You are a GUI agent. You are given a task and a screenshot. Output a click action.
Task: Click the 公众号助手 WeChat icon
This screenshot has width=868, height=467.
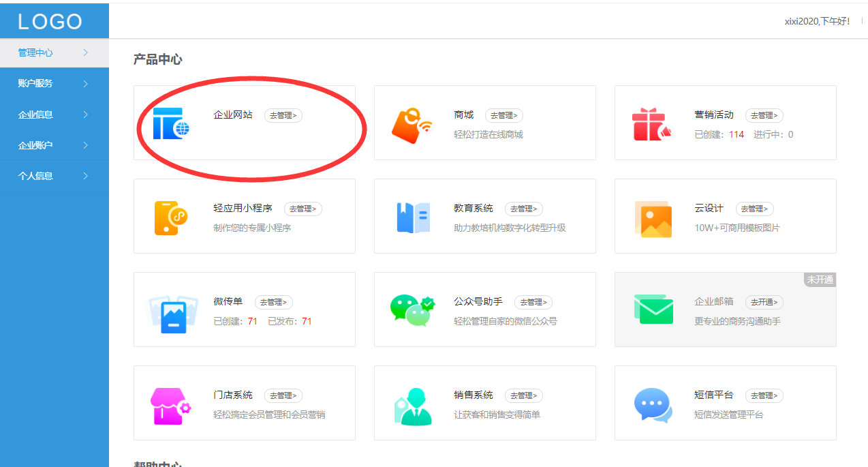coord(412,310)
